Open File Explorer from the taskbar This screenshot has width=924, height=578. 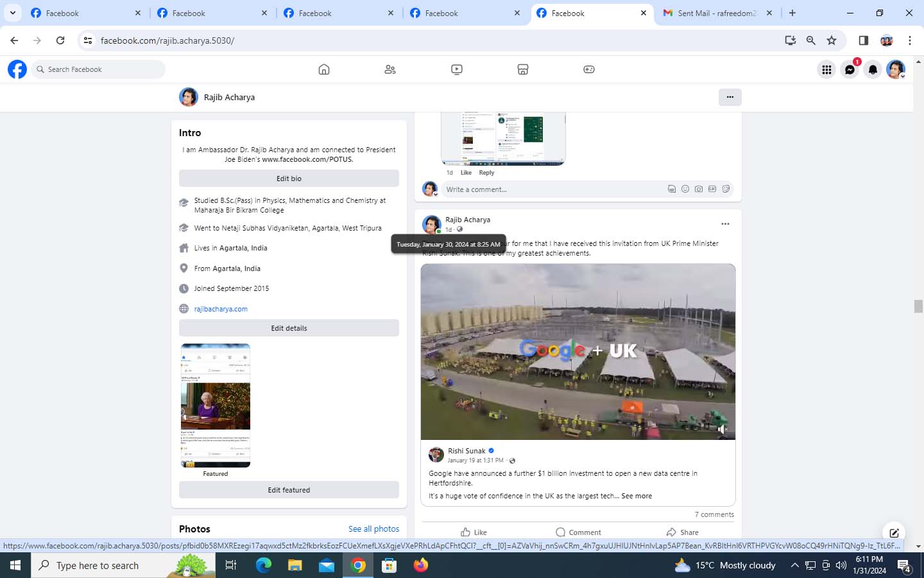click(x=295, y=565)
